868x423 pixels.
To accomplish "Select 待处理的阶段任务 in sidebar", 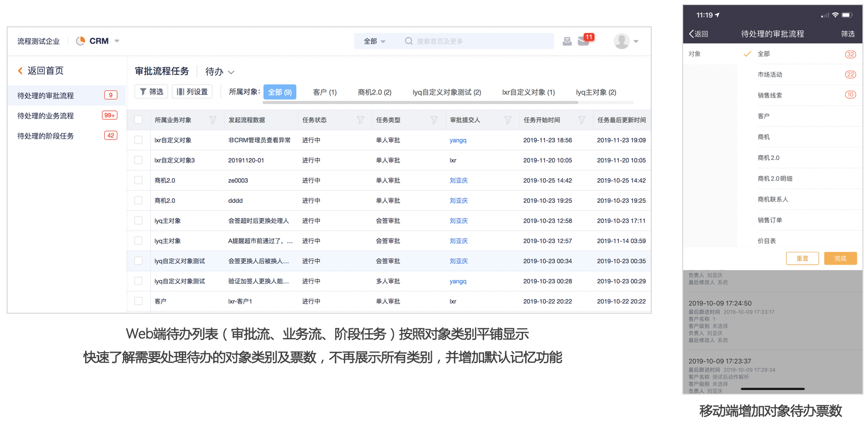I will (67, 136).
